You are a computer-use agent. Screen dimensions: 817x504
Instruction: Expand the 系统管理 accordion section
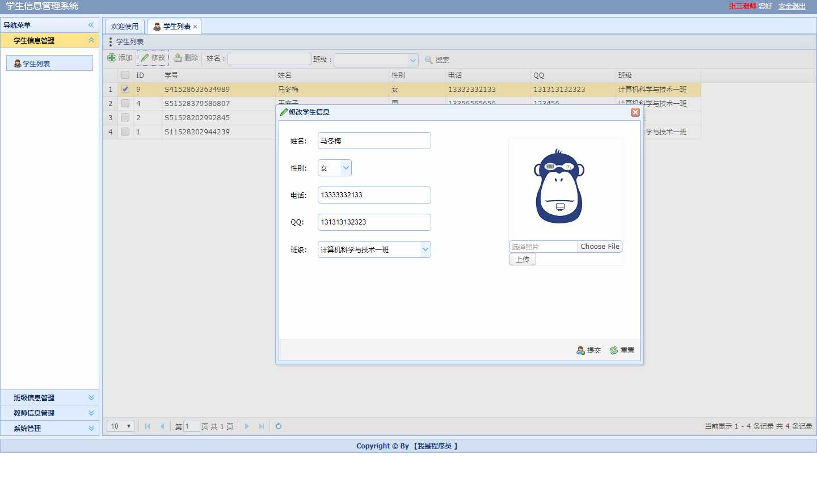point(91,429)
